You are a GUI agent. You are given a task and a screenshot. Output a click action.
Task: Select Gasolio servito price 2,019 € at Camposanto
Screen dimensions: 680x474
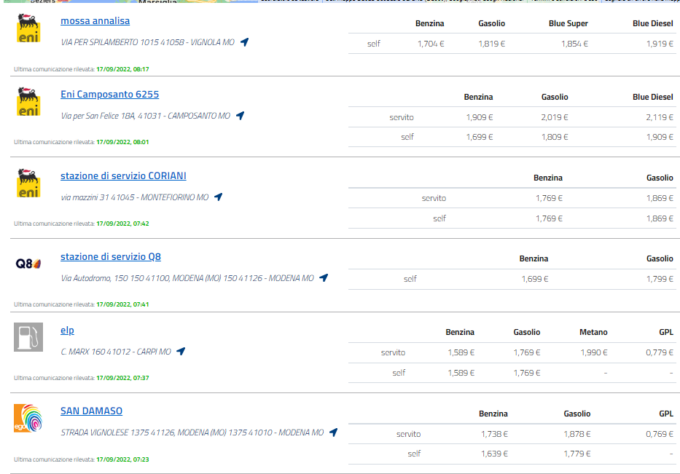[554, 117]
